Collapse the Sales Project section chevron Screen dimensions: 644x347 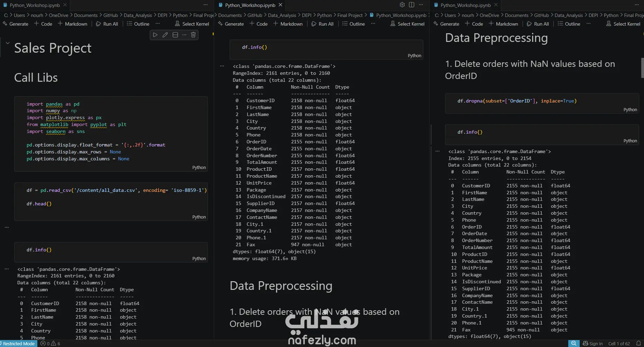[x=8, y=43]
